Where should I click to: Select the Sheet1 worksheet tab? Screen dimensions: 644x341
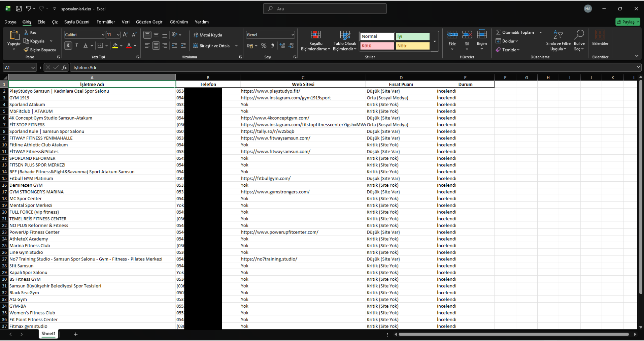pos(48,334)
